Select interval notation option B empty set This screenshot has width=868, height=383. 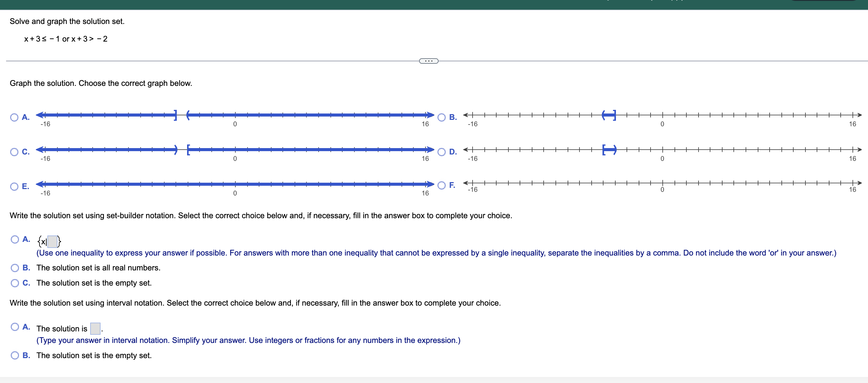click(x=15, y=355)
